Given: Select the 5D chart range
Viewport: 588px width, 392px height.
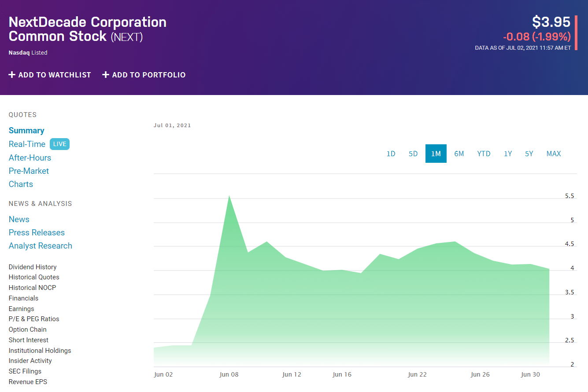Looking at the screenshot, I should click(x=413, y=154).
